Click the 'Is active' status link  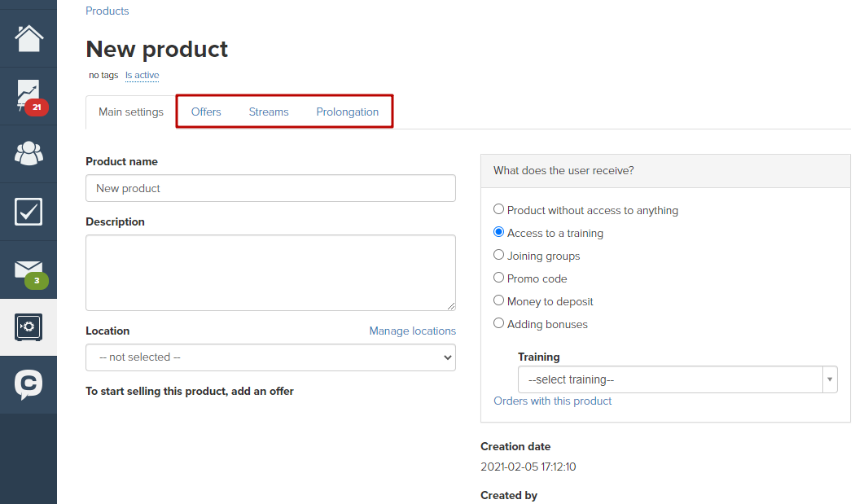point(142,76)
